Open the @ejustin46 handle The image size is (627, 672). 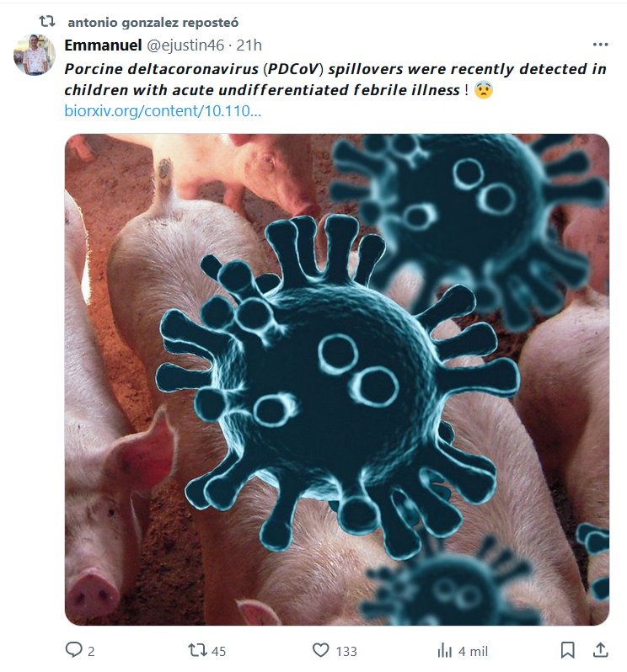185,45
